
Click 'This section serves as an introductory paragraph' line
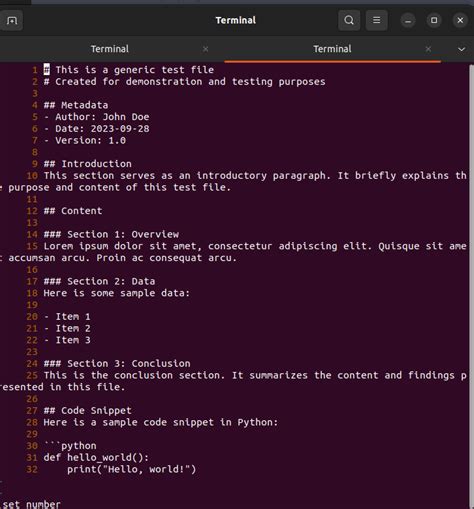[255, 175]
